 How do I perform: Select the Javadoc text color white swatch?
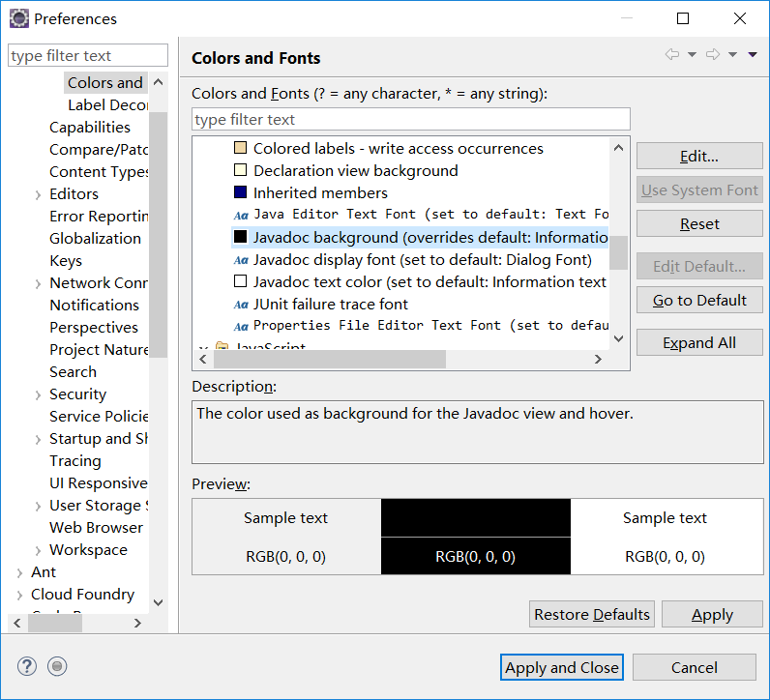[x=240, y=281]
